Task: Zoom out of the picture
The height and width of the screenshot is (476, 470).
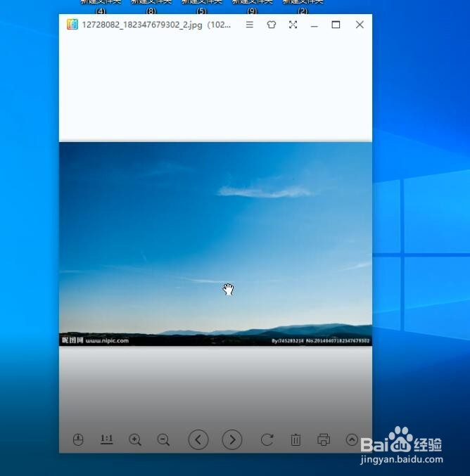Action: [163, 439]
